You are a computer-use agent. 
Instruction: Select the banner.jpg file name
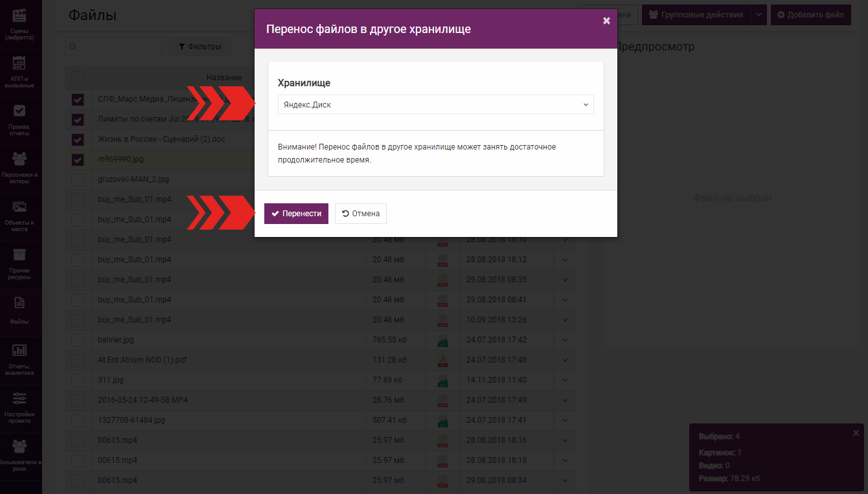116,340
